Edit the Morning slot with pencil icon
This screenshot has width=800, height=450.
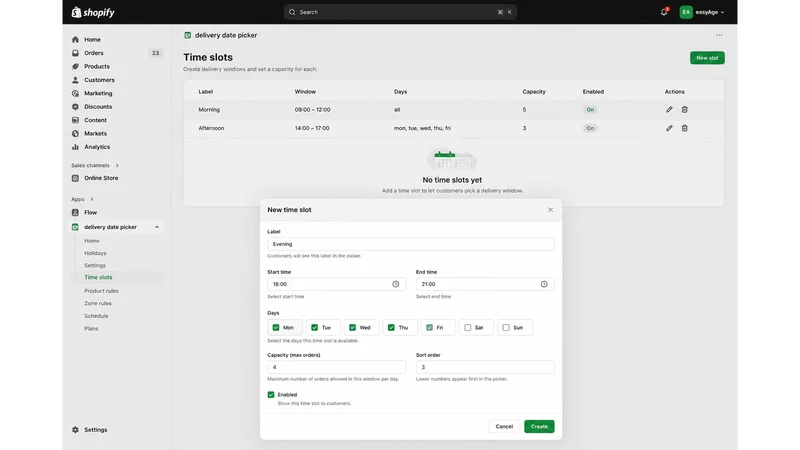click(669, 110)
